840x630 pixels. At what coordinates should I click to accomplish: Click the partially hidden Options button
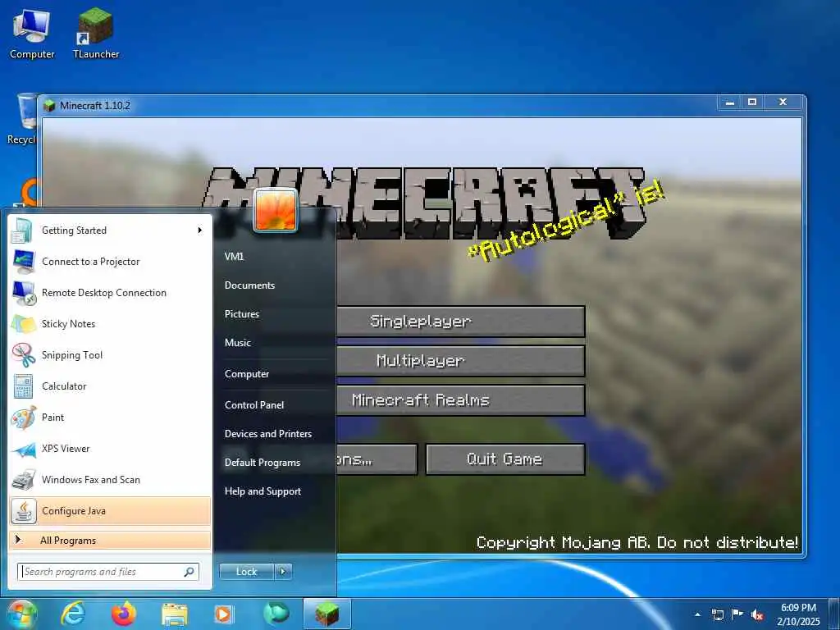(376, 459)
